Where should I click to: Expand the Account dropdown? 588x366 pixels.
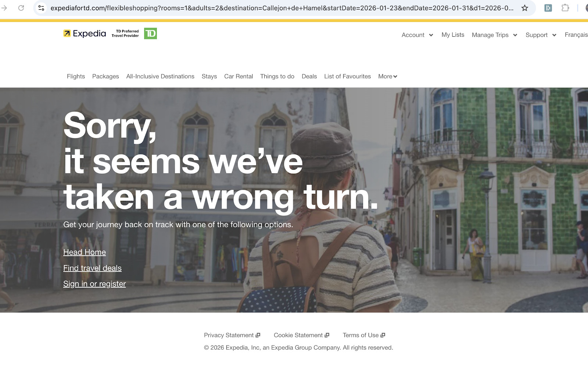tap(417, 35)
